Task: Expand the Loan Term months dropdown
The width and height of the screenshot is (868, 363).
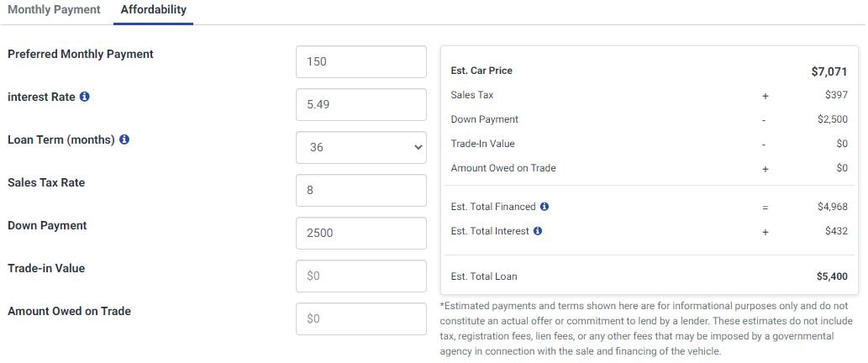Action: (x=361, y=147)
